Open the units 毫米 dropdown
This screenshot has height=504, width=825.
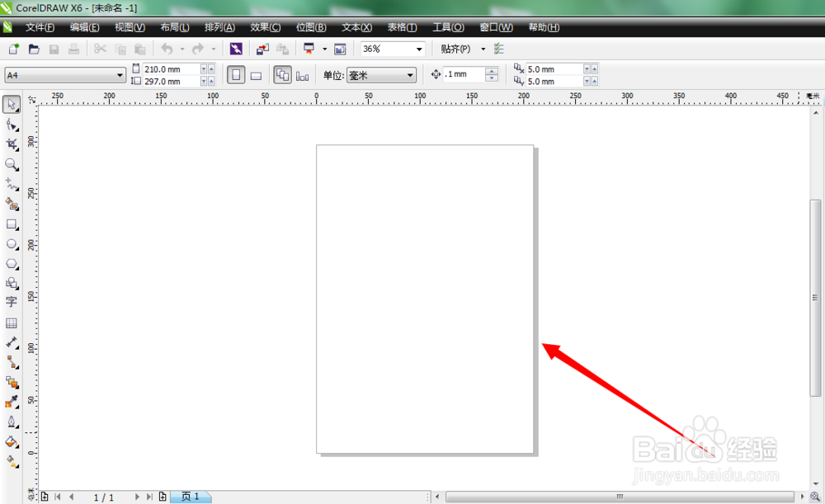tap(410, 75)
